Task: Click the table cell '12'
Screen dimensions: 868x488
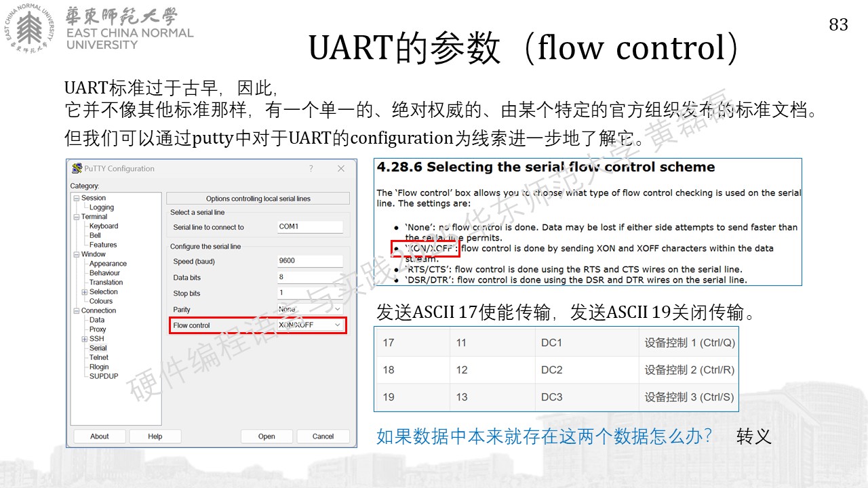Action: coord(462,370)
